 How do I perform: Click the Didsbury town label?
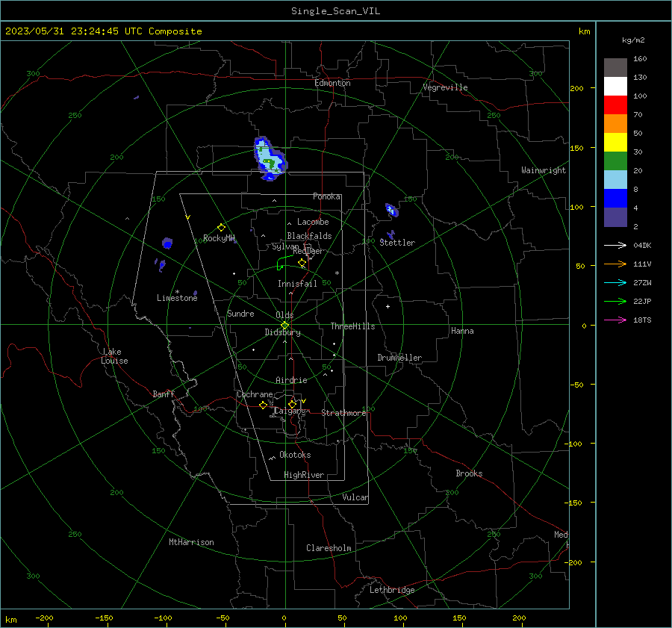tap(282, 332)
